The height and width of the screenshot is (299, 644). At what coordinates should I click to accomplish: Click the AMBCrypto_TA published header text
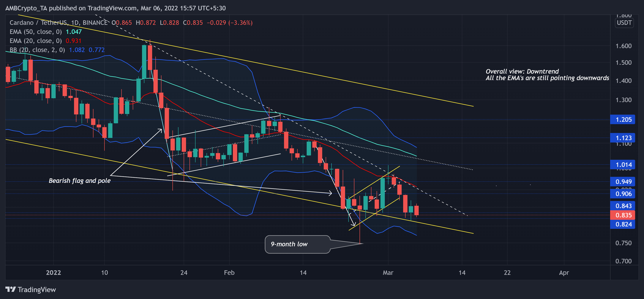115,8
